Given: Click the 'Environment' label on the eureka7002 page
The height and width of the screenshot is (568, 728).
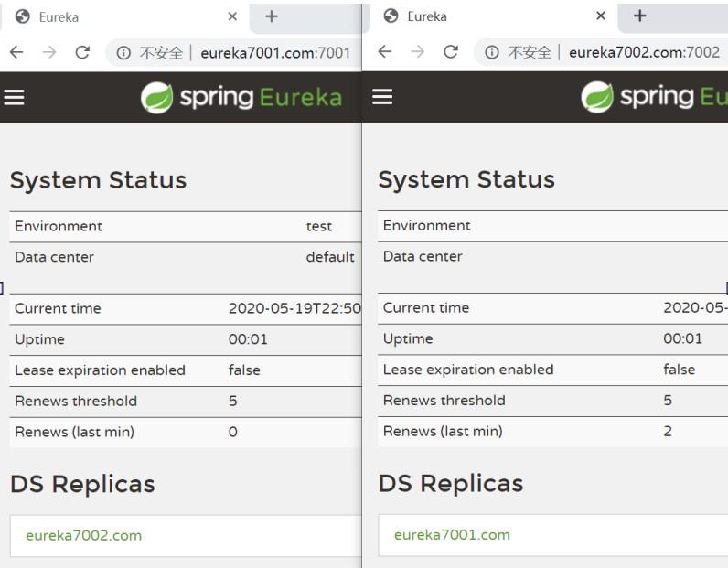Looking at the screenshot, I should (x=427, y=226).
